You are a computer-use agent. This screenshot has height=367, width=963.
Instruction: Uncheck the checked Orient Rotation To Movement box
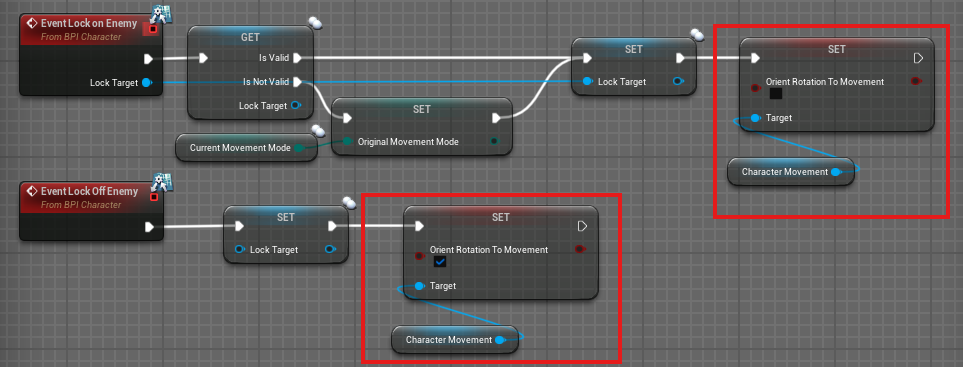440,261
